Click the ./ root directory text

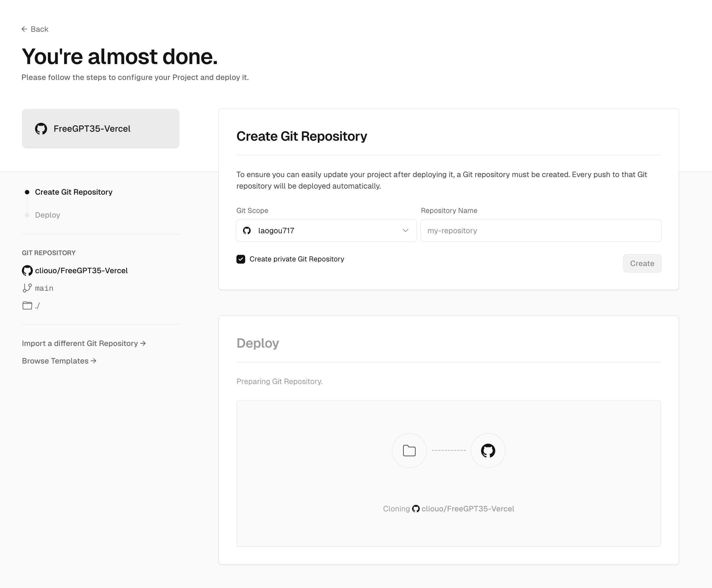pyautogui.click(x=37, y=306)
